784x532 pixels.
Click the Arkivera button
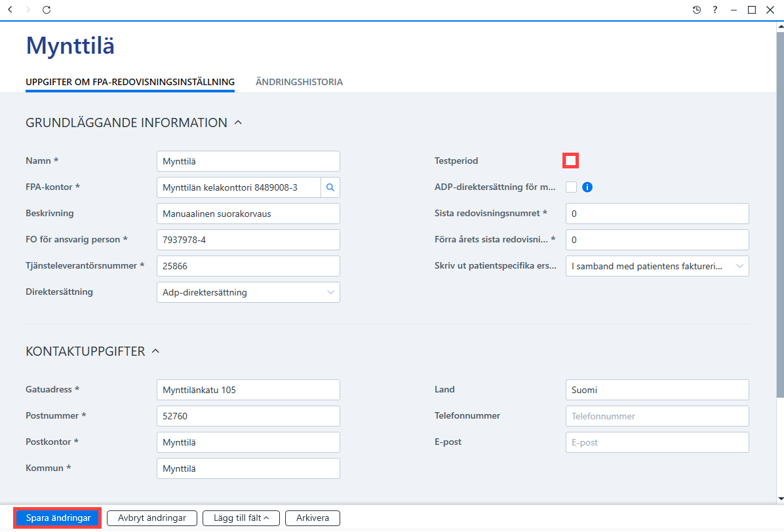coord(313,518)
